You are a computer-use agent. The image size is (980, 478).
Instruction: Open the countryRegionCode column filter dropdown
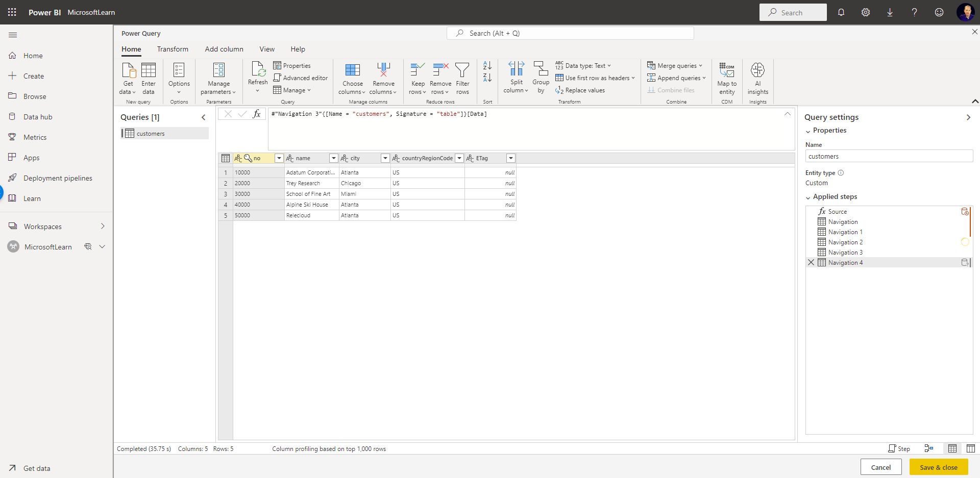coord(459,158)
